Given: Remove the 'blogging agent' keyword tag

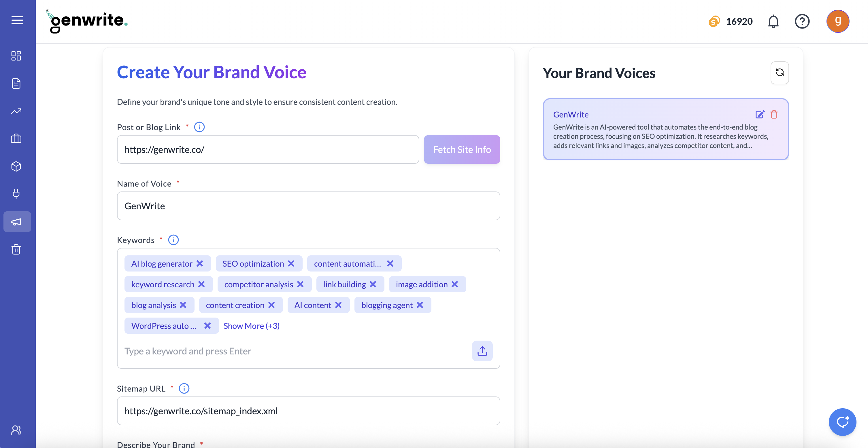Looking at the screenshot, I should pyautogui.click(x=420, y=305).
